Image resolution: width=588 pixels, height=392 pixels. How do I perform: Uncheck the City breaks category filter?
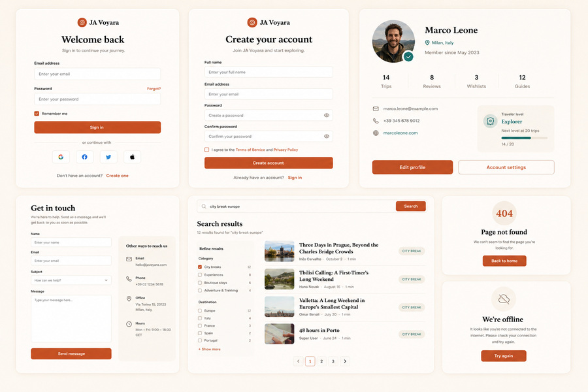pyautogui.click(x=200, y=267)
